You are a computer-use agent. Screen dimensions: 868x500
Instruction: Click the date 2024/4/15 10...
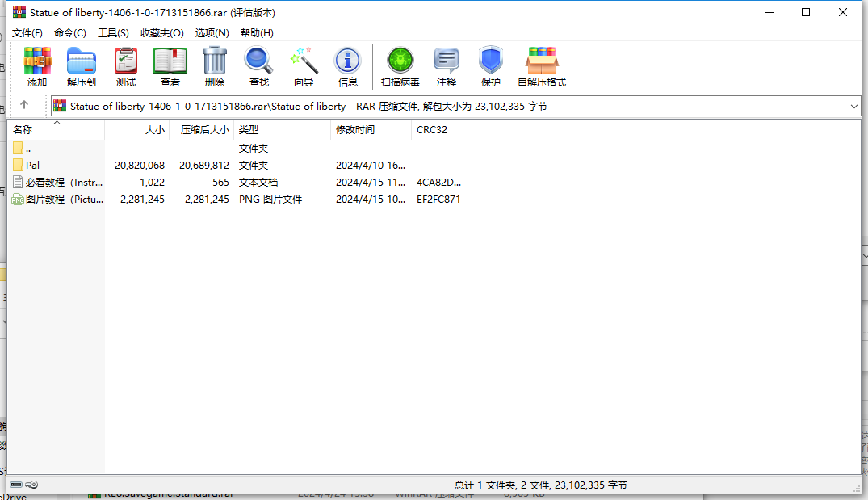[x=371, y=200]
